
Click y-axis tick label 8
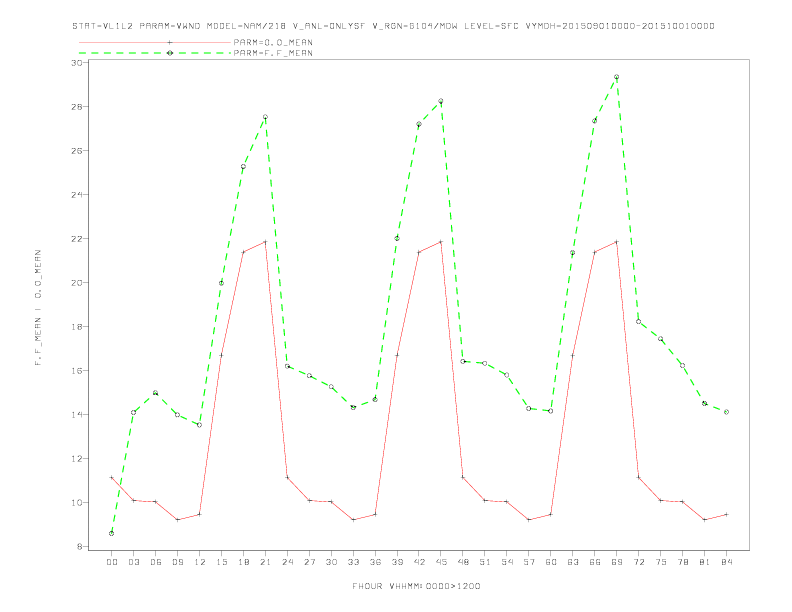[x=80, y=547]
